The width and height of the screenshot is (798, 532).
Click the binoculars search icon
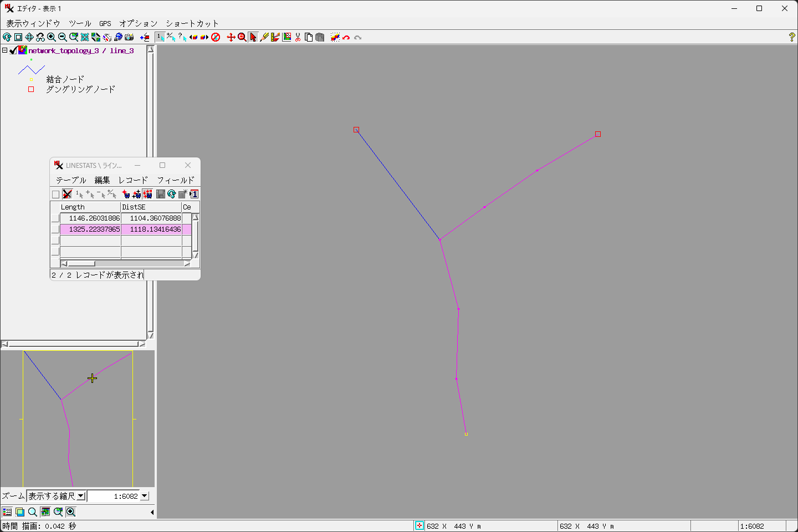40,37
